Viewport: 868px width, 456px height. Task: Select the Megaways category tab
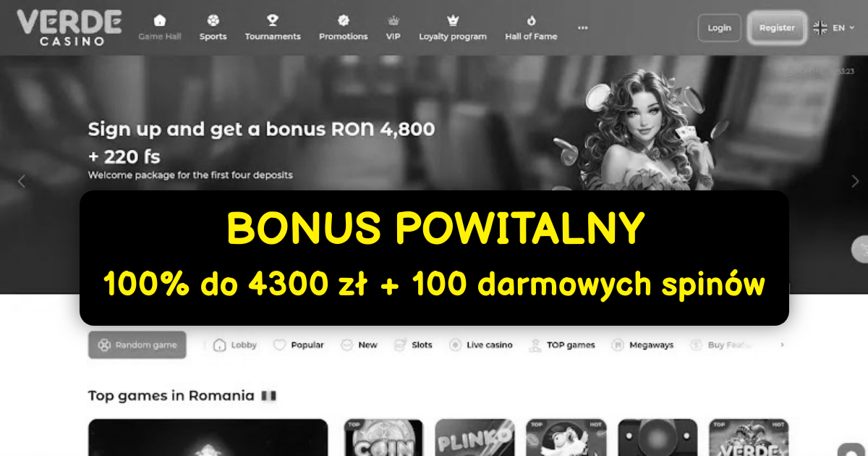tap(642, 345)
